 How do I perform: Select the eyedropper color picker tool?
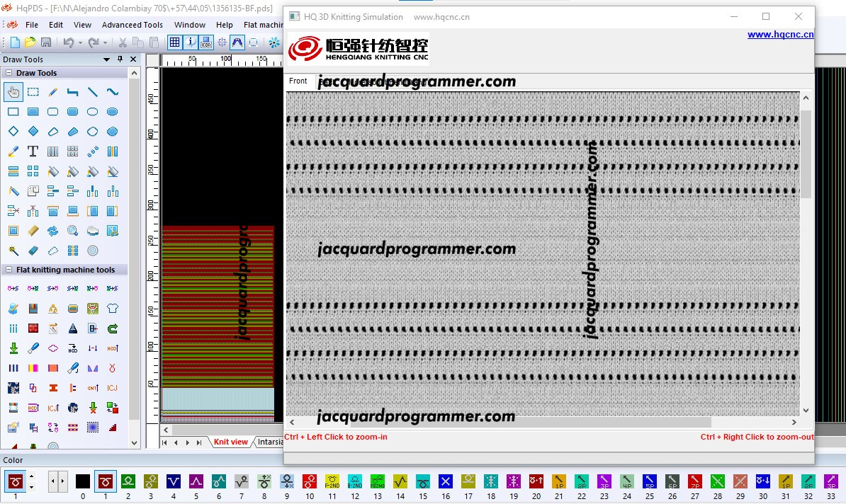[13, 151]
